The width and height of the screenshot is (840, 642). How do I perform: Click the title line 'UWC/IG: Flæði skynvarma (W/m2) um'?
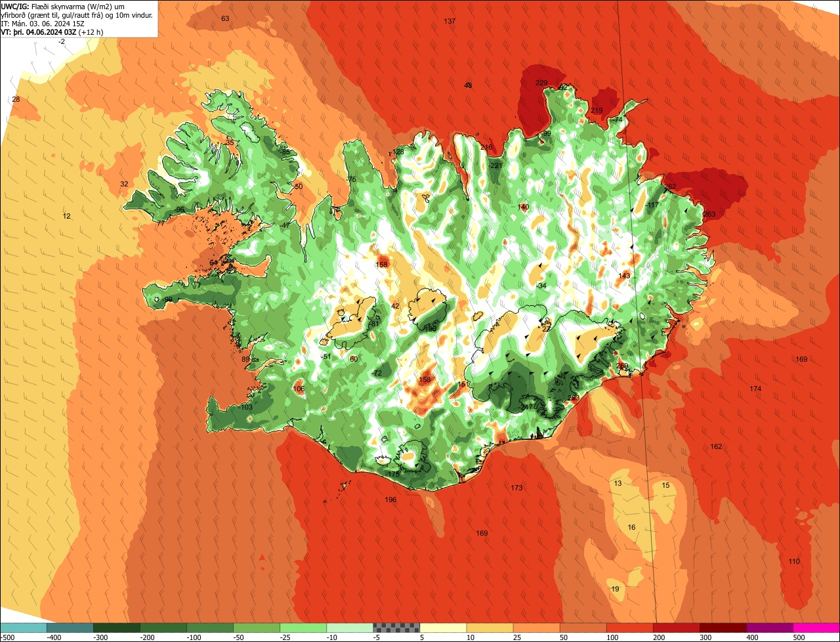coord(63,6)
